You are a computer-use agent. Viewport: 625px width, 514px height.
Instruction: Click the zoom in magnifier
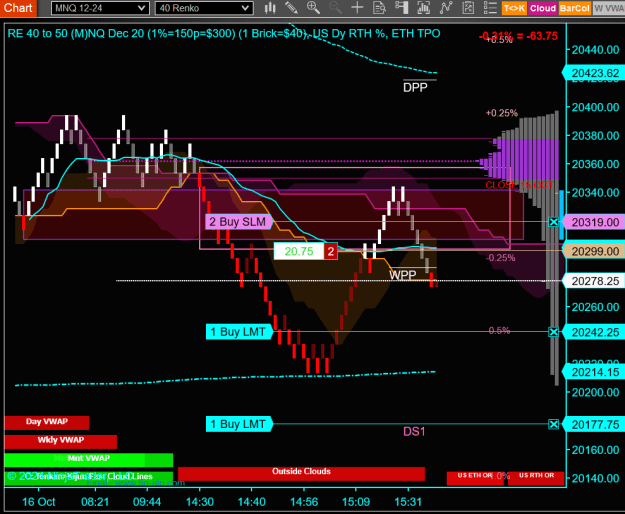[313, 8]
